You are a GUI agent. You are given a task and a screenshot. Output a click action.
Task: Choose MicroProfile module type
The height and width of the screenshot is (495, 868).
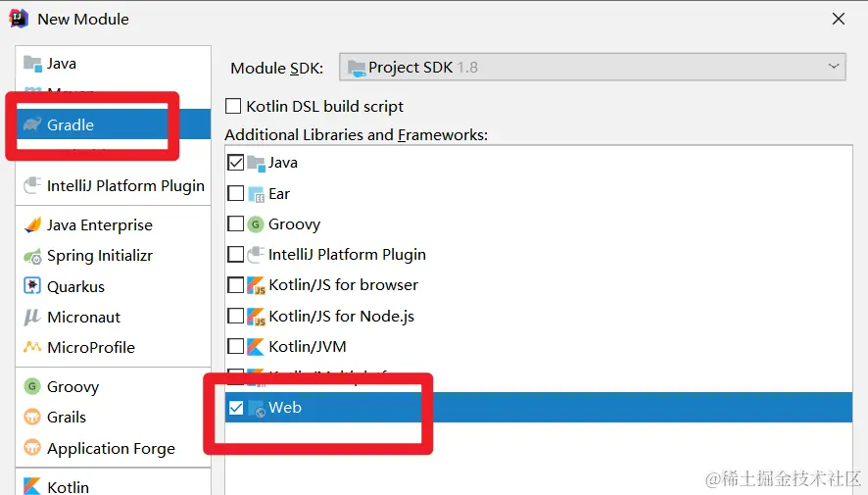(113, 347)
